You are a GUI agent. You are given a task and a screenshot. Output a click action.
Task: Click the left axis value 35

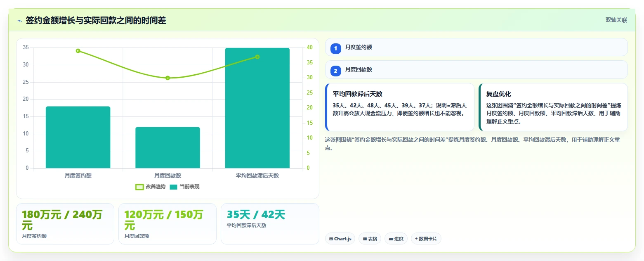[26, 47]
